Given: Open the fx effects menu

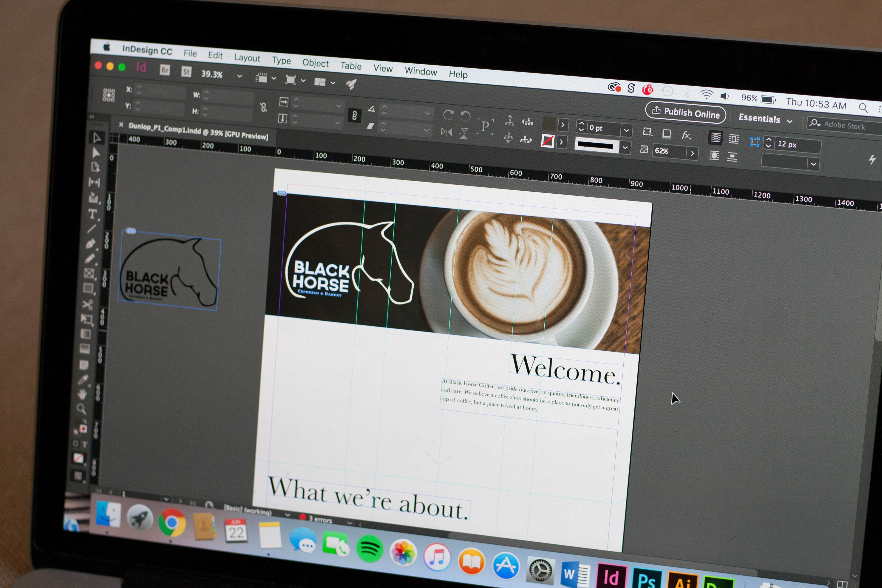Looking at the screenshot, I should [x=686, y=135].
